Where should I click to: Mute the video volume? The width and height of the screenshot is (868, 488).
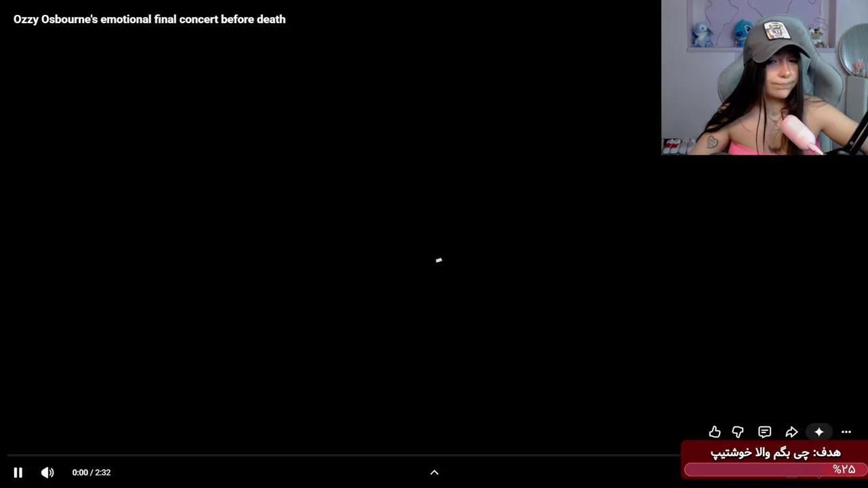point(47,472)
